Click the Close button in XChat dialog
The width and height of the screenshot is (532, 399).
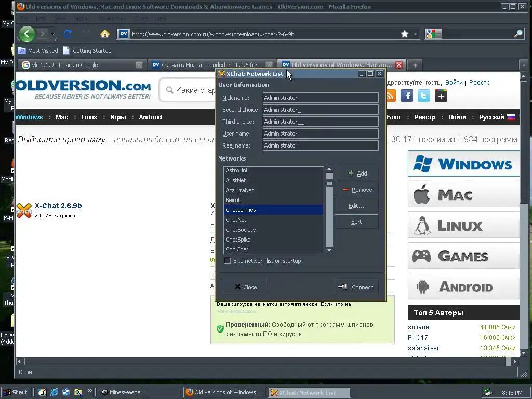pos(245,287)
